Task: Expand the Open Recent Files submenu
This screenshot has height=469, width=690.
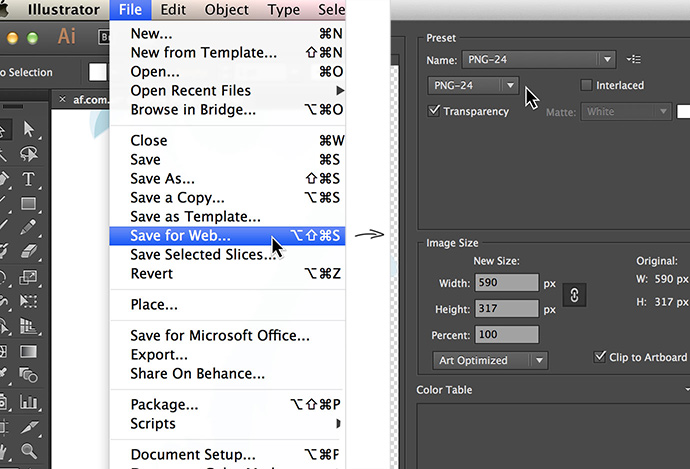Action: pyautogui.click(x=227, y=90)
